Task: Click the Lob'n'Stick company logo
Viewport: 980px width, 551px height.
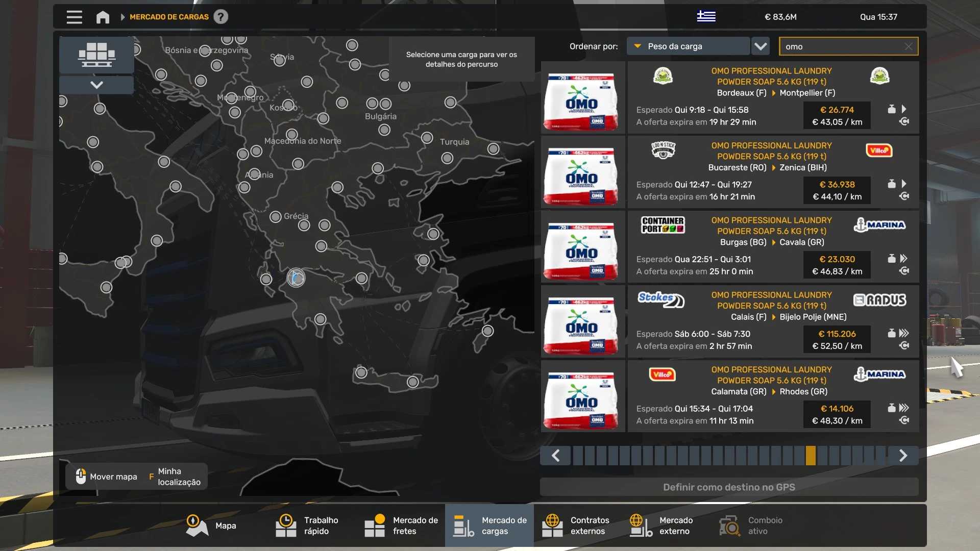Action: pos(663,151)
